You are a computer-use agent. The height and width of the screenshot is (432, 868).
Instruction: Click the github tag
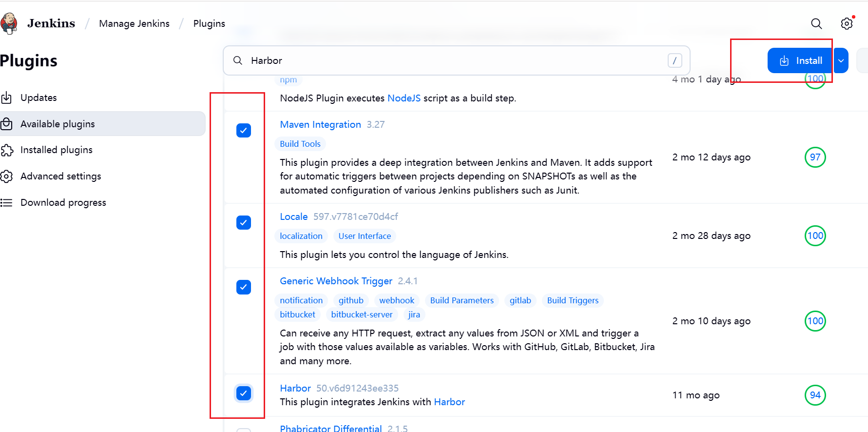tap(351, 300)
